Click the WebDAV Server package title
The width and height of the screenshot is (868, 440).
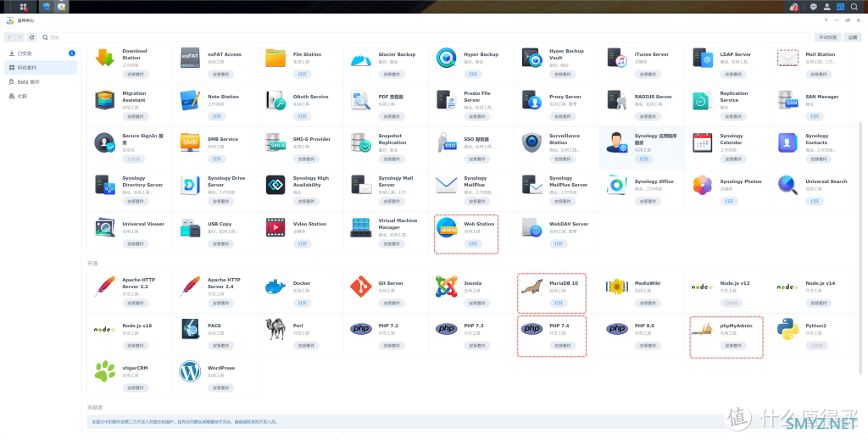(x=569, y=224)
